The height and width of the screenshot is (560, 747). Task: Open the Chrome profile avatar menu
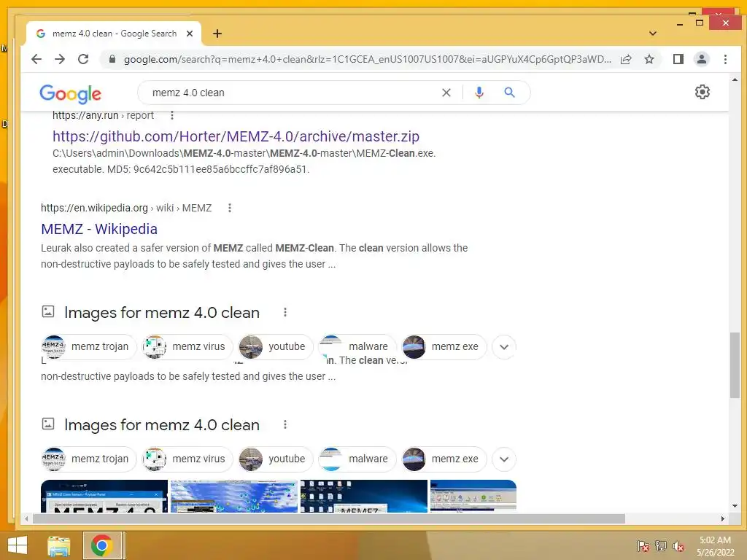tap(702, 59)
